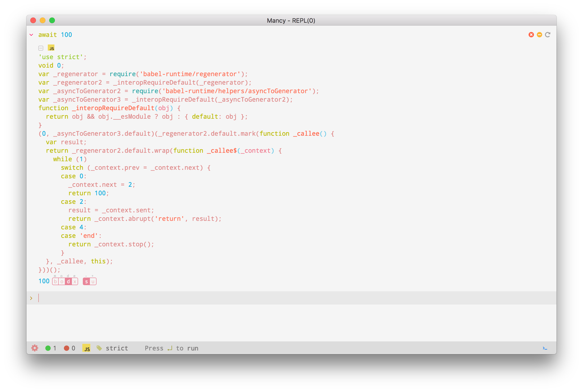Collapse output with orange minus icon
The image size is (583, 392).
tap(539, 35)
